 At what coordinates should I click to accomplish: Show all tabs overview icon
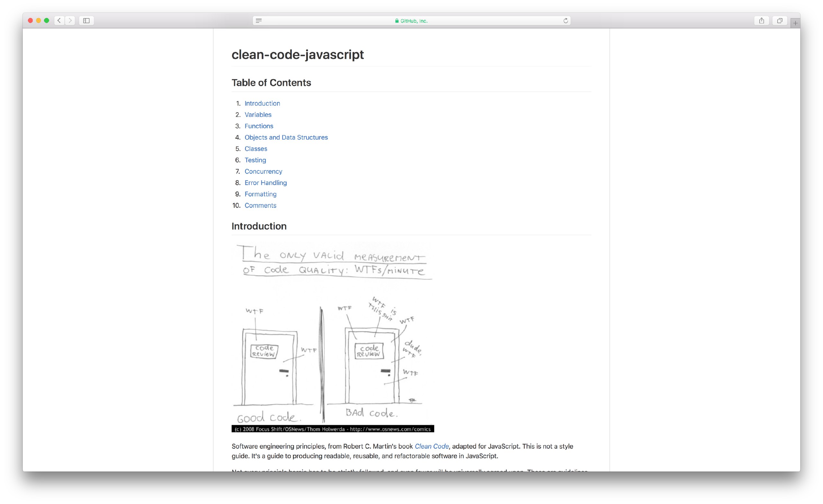(780, 21)
